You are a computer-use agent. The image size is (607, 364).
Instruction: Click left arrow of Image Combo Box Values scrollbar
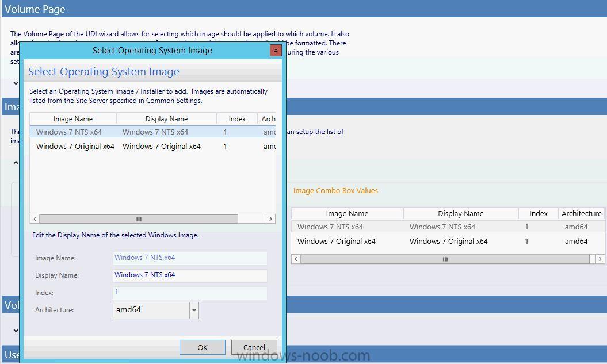pyautogui.click(x=296, y=259)
